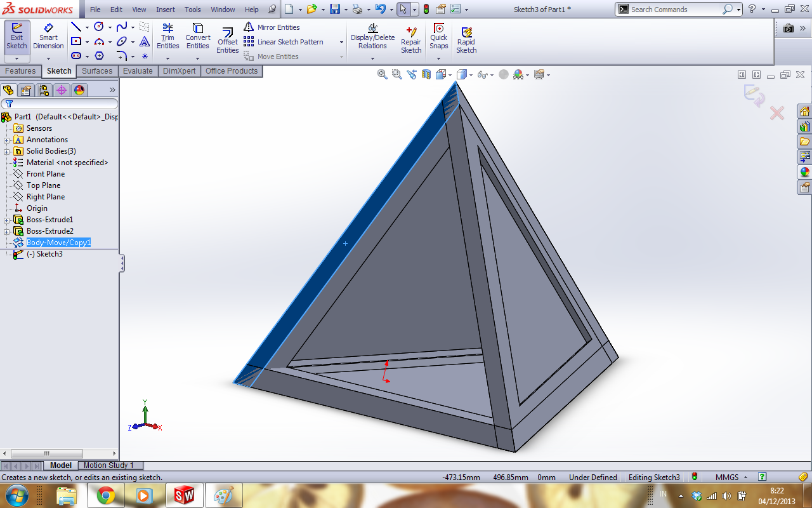Screen dimensions: 812x508
Task: Open Display/Delete Relations
Action: tap(372, 36)
